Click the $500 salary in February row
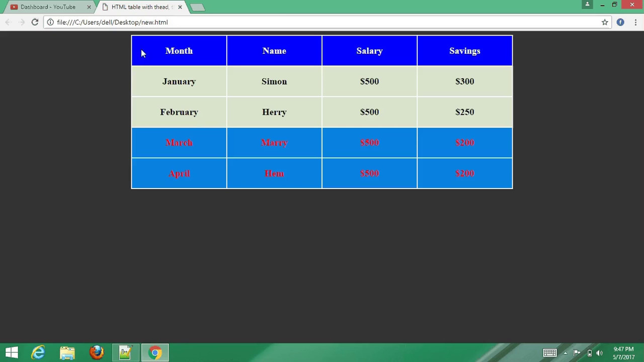This screenshot has width=644, height=362. click(x=369, y=112)
